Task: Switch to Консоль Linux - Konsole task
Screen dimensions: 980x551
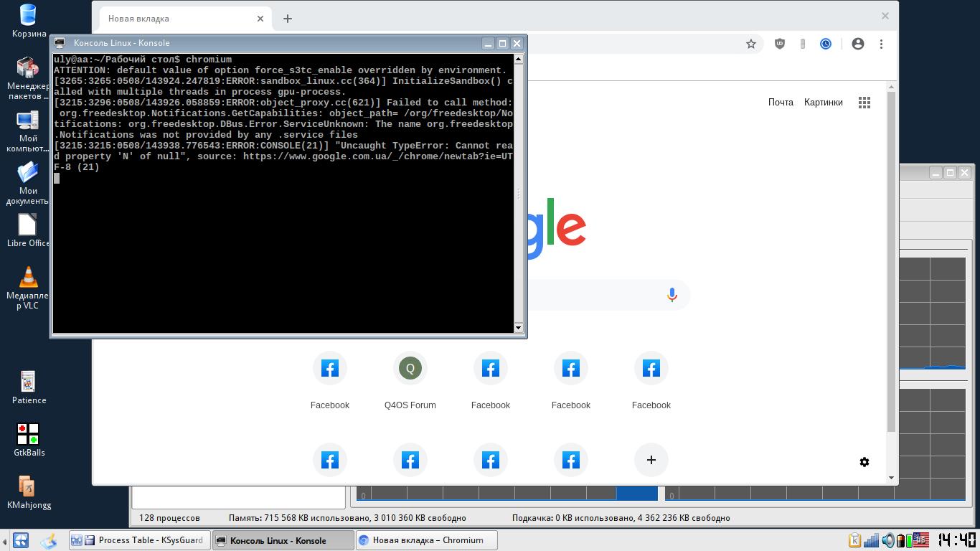Action: pos(283,540)
